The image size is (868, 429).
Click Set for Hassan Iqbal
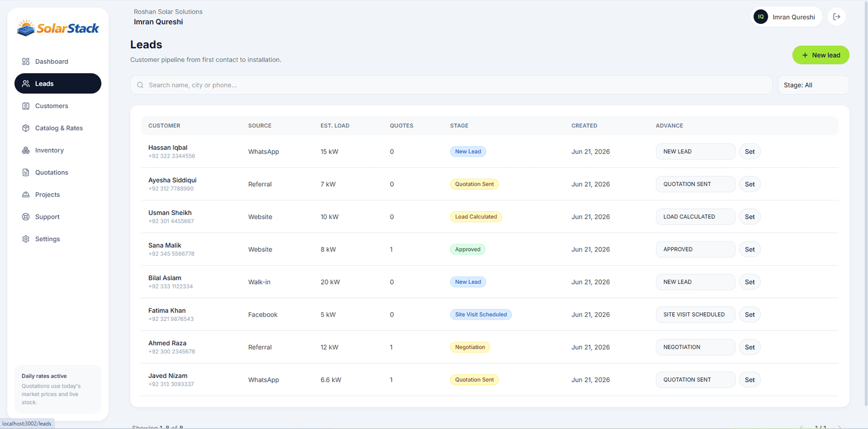click(x=750, y=152)
